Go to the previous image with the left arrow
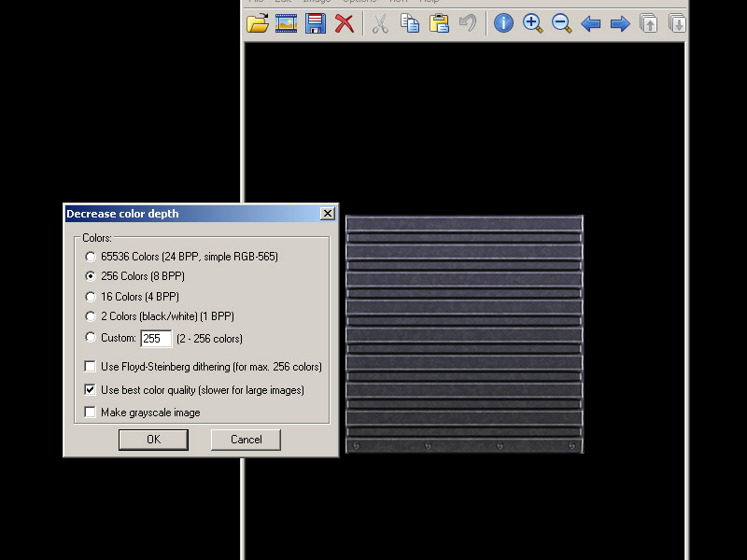 591,23
